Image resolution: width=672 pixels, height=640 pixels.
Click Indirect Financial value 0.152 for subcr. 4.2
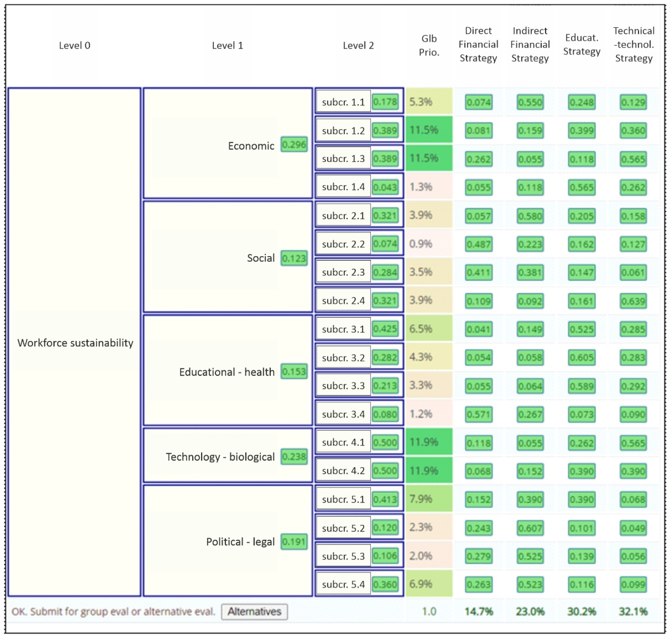click(530, 471)
